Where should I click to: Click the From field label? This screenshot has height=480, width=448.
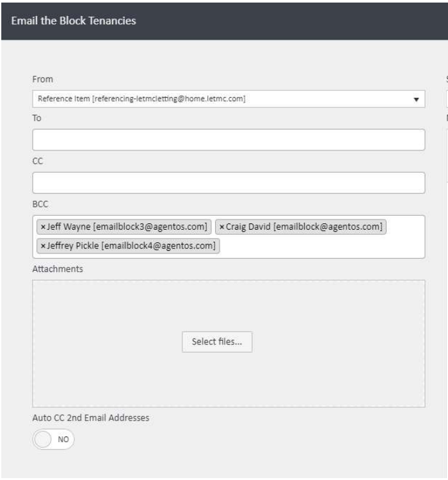click(42, 79)
